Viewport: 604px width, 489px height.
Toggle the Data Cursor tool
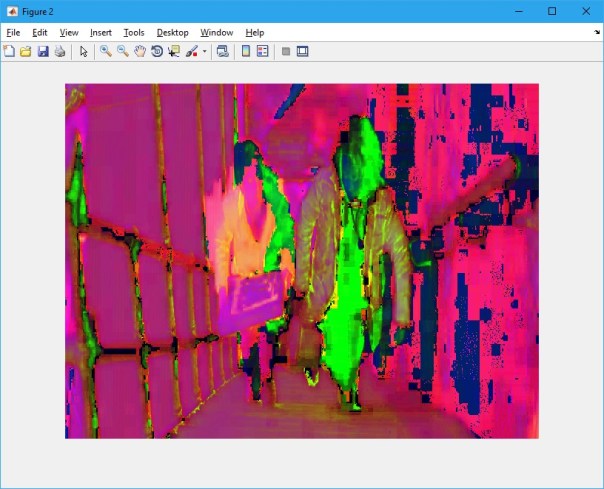[x=174, y=51]
